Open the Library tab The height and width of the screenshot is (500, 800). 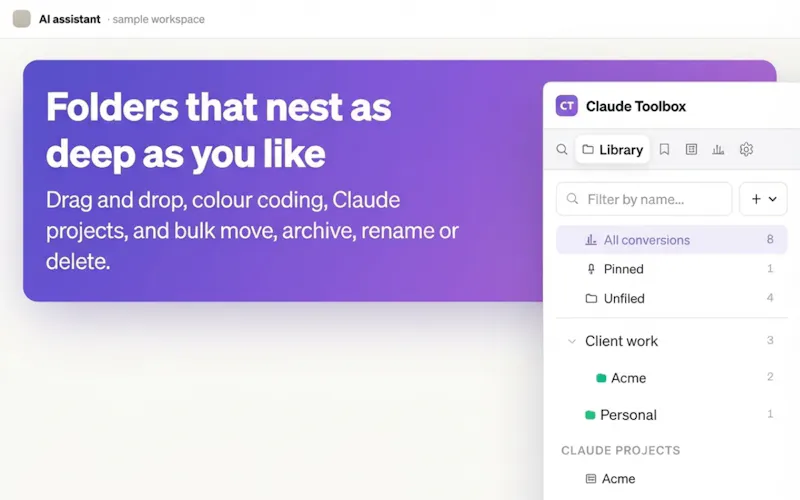pos(613,149)
